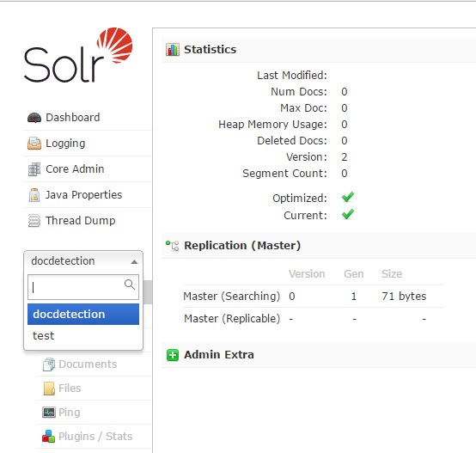The width and height of the screenshot is (476, 453).
Task: Click the Version column header
Action: pos(307,274)
